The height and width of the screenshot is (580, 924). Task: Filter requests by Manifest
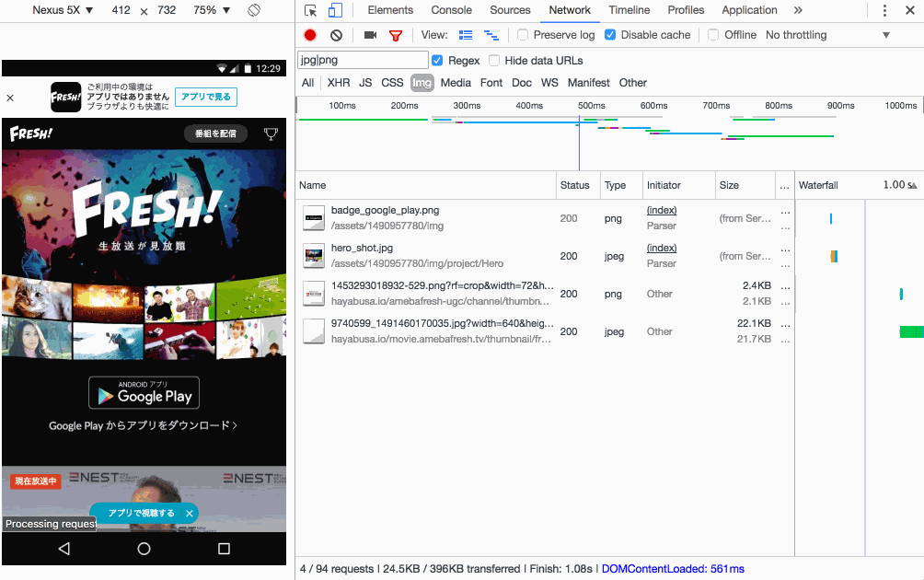pyautogui.click(x=589, y=83)
